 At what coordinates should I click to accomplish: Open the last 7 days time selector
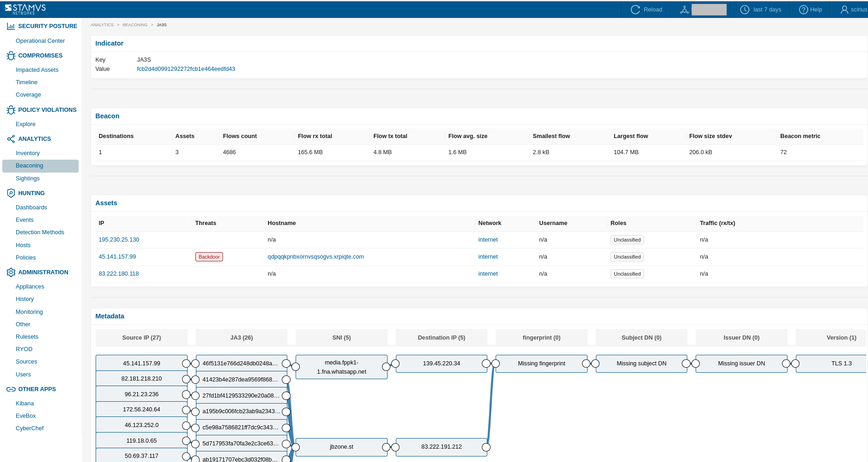click(x=767, y=10)
